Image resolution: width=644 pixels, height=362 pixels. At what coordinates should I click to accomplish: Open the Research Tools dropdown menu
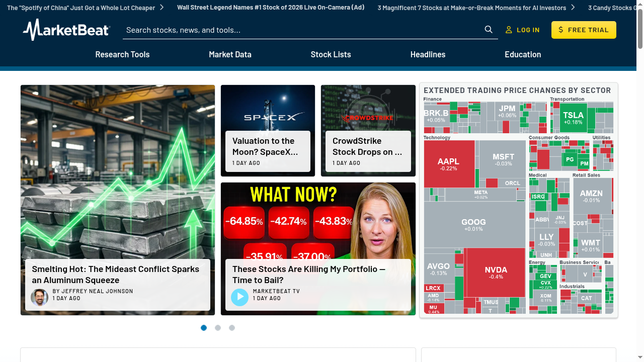122,54
